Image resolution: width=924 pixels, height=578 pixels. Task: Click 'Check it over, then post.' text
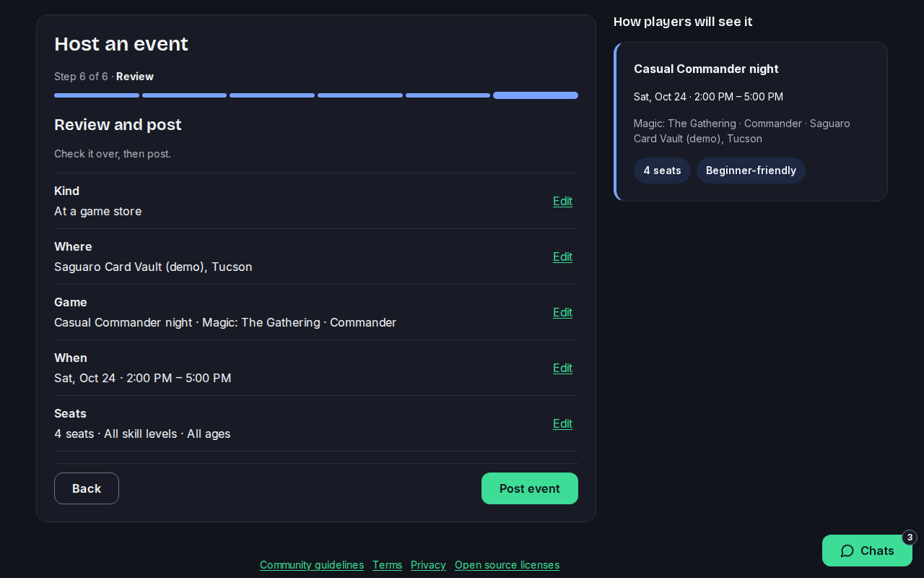113,154
